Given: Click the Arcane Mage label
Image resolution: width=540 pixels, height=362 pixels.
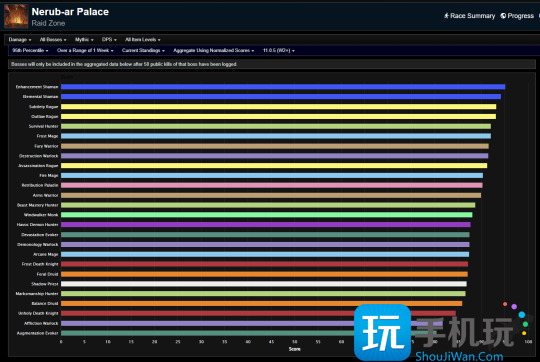Looking at the screenshot, I should click(x=46, y=254).
